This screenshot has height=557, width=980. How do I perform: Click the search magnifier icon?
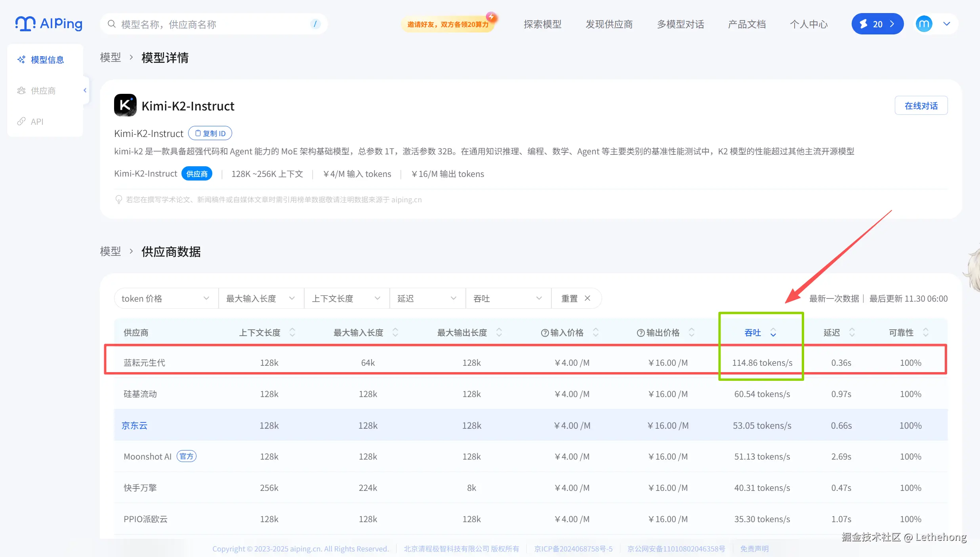pyautogui.click(x=112, y=24)
